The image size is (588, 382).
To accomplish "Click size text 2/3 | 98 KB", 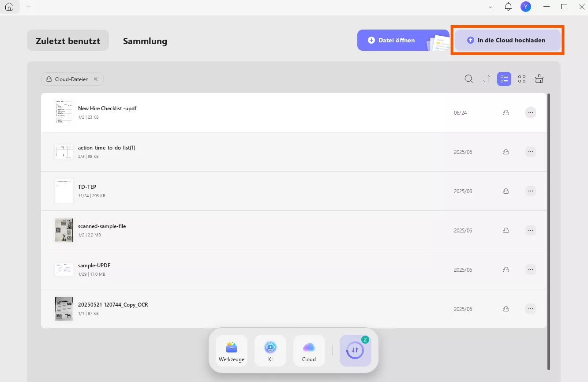I will coord(88,157).
